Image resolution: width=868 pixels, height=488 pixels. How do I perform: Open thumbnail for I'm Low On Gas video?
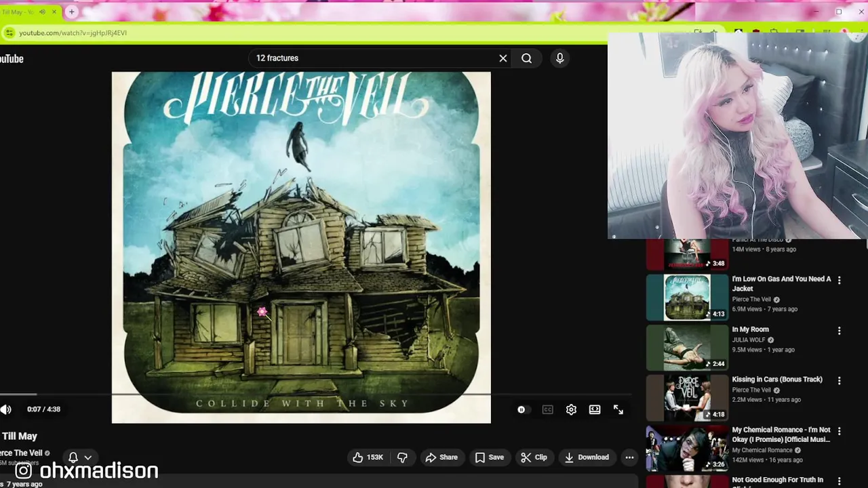coord(687,297)
